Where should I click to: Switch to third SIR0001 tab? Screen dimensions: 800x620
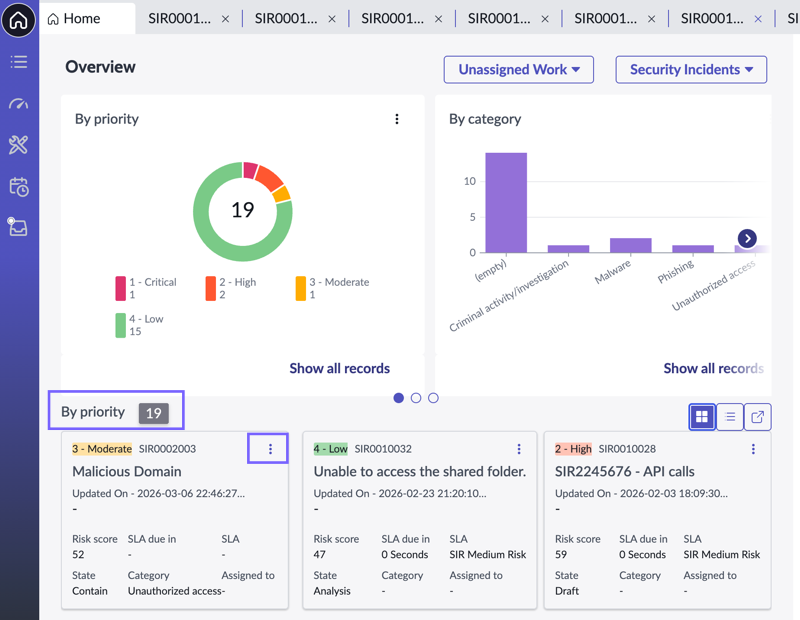coord(393,19)
